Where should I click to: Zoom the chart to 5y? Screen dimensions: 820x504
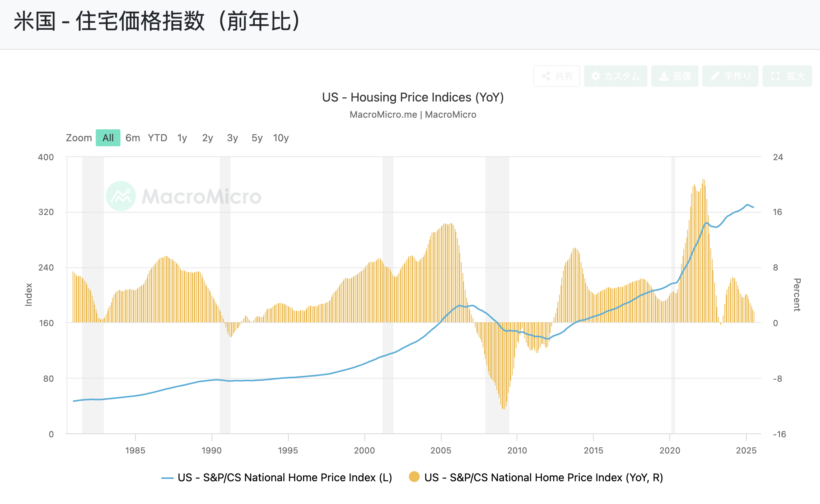[257, 138]
